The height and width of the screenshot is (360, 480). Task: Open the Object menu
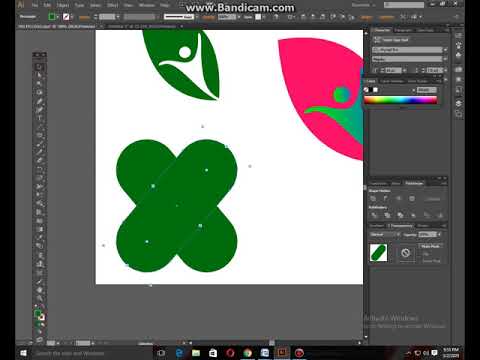click(x=63, y=5)
